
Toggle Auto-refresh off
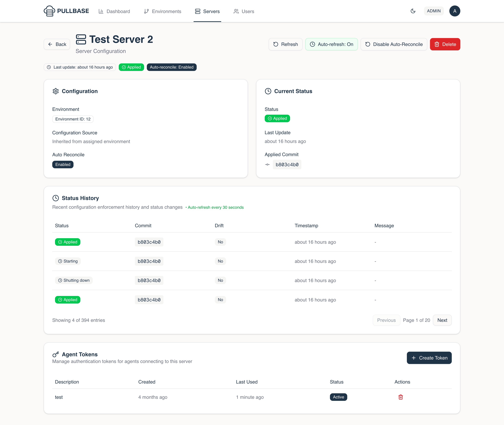(331, 44)
